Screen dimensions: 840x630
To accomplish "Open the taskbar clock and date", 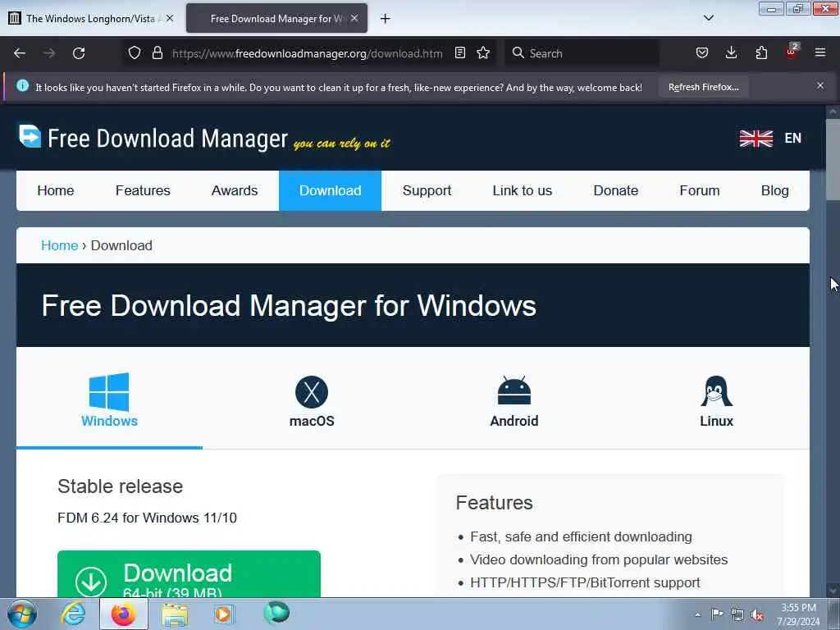I will (x=798, y=614).
